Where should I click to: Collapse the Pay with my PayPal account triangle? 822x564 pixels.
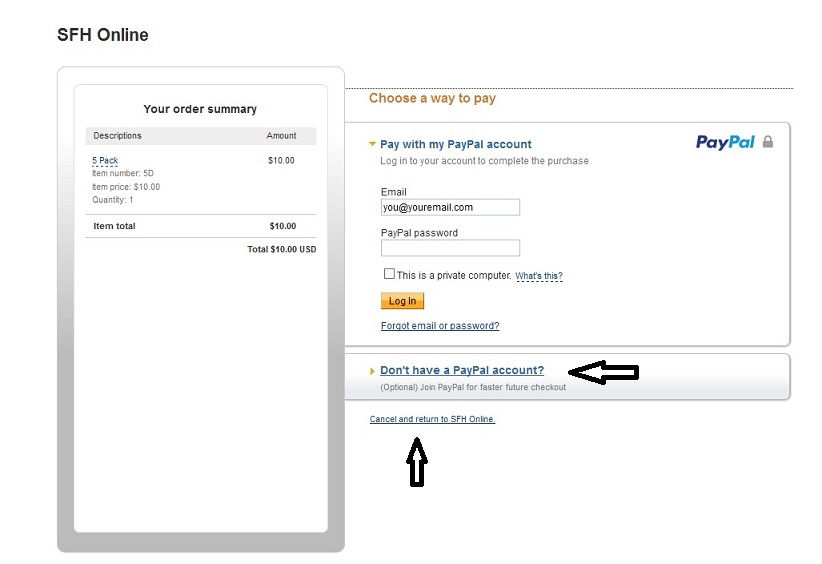[x=372, y=144]
